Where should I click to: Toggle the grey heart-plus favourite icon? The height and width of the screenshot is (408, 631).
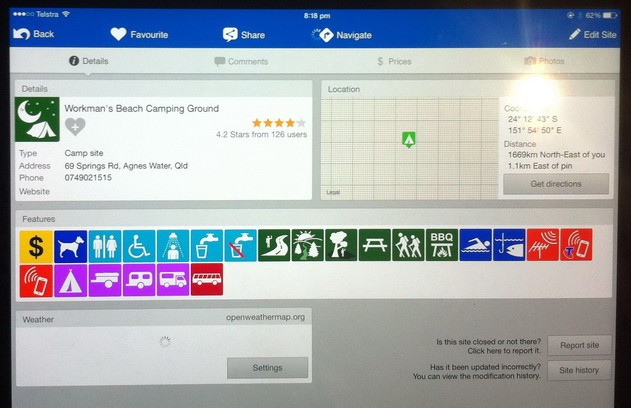click(75, 126)
